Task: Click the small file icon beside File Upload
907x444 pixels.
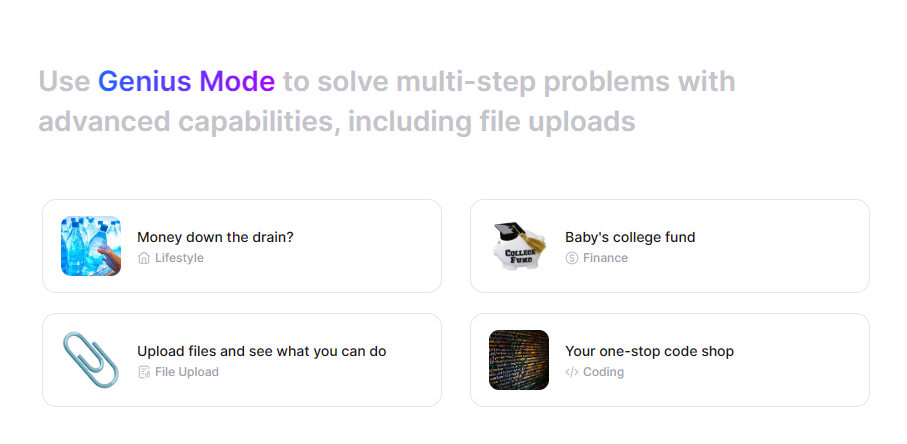Action: [x=144, y=372]
